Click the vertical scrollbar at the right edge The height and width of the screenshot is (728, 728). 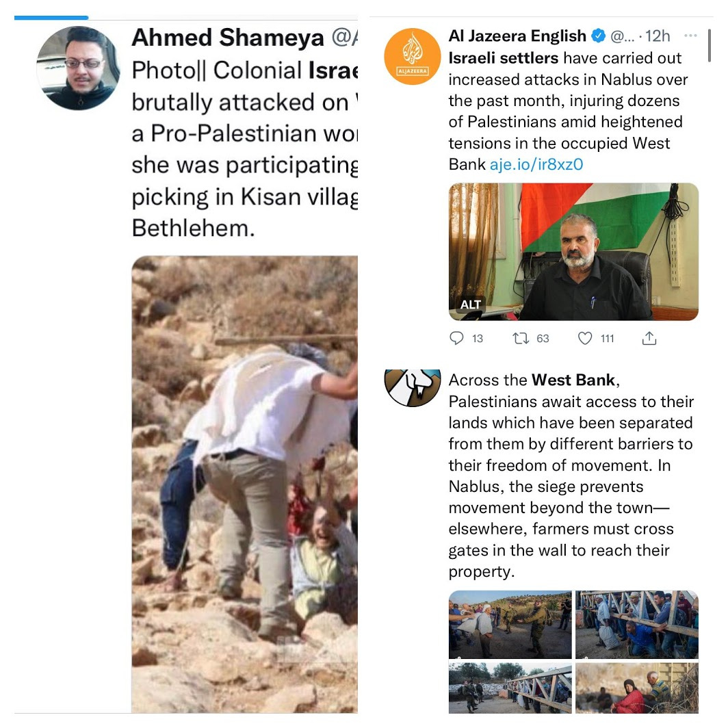(x=710, y=45)
